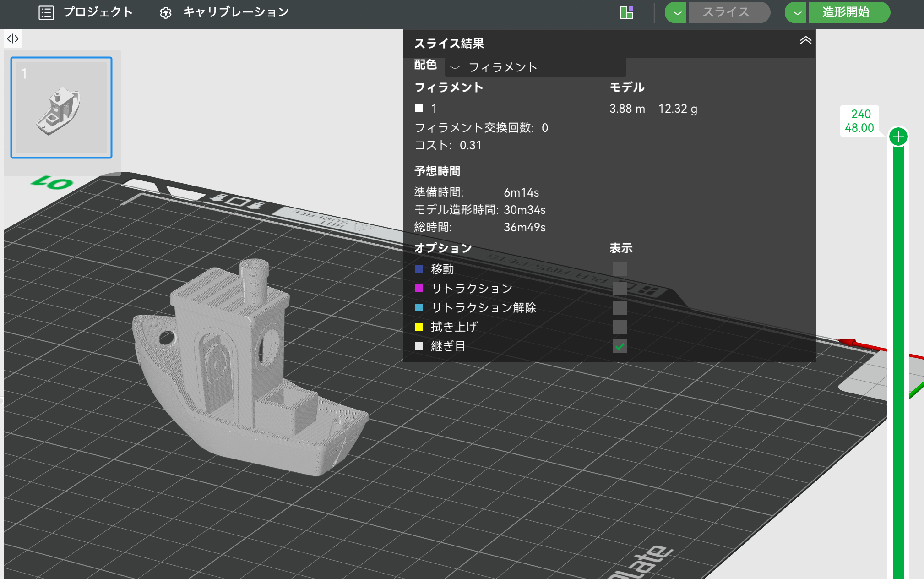Image resolution: width=924 pixels, height=579 pixels.
Task: Uncheck 継ぎ目 display checkbox
Action: (x=620, y=346)
